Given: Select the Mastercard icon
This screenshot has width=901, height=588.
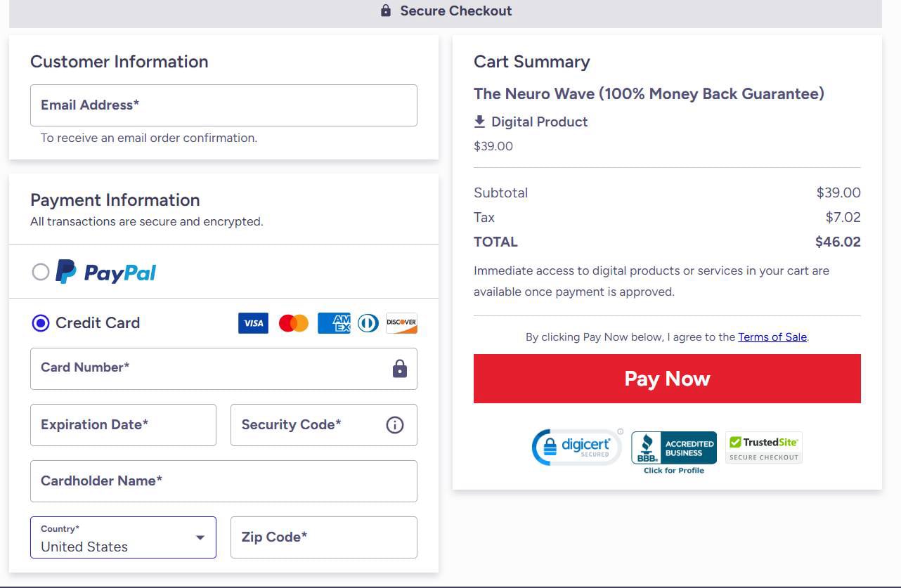Looking at the screenshot, I should pos(293,323).
